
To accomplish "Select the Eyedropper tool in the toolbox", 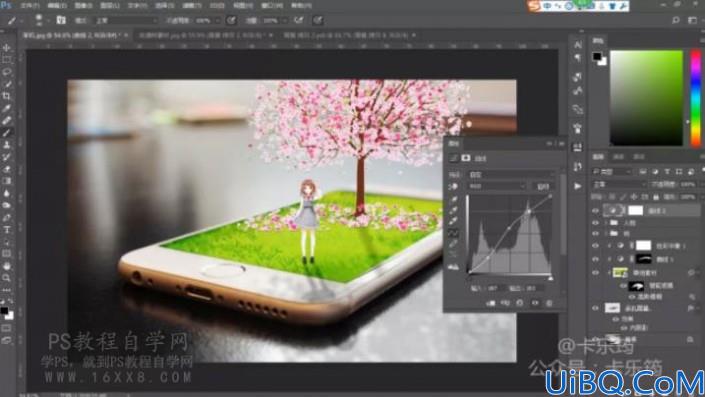I will 7,108.
